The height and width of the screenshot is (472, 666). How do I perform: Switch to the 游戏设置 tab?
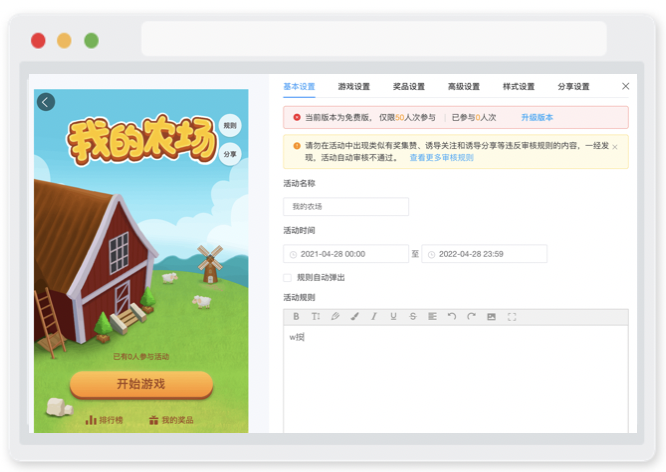pos(354,87)
